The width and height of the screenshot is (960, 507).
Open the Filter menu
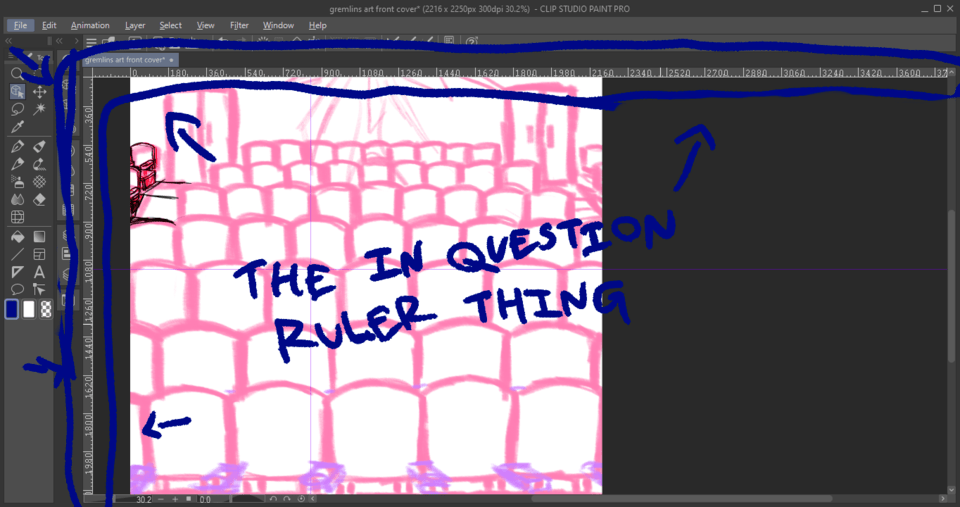239,25
